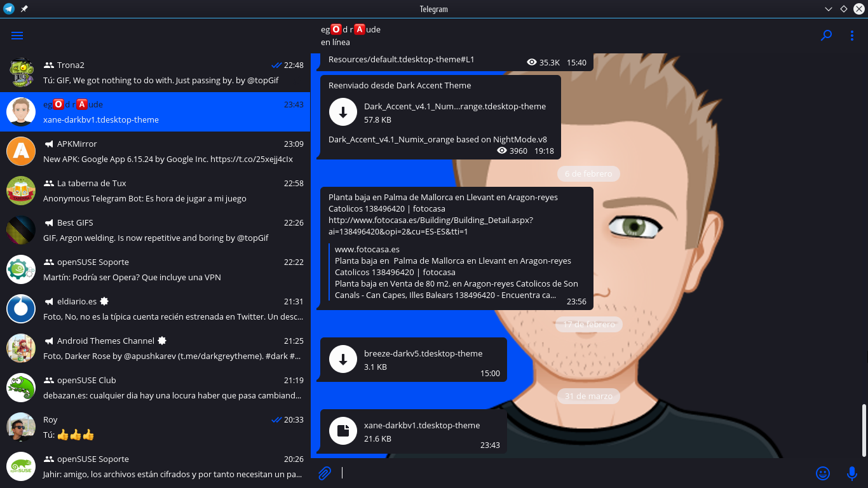Click the 35.3K views counter
Screen dimensions: 868x488
(x=544, y=62)
